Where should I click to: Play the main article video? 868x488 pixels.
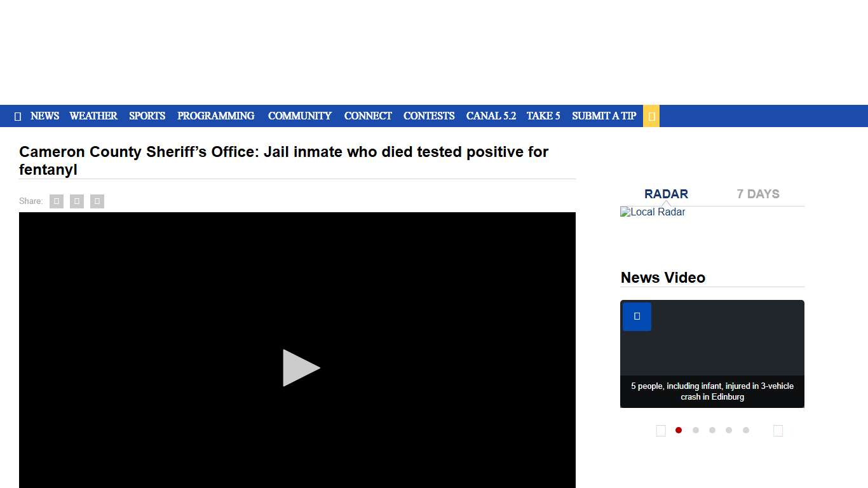point(301,367)
